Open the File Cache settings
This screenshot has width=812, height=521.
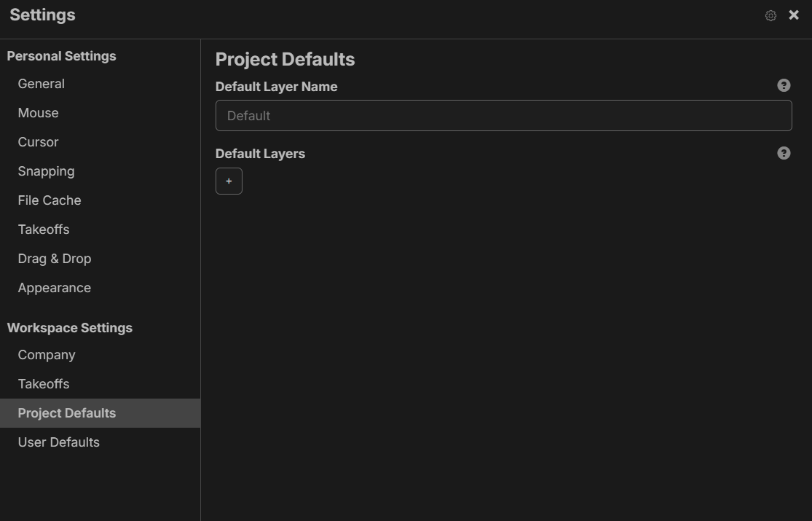[x=100, y=200]
